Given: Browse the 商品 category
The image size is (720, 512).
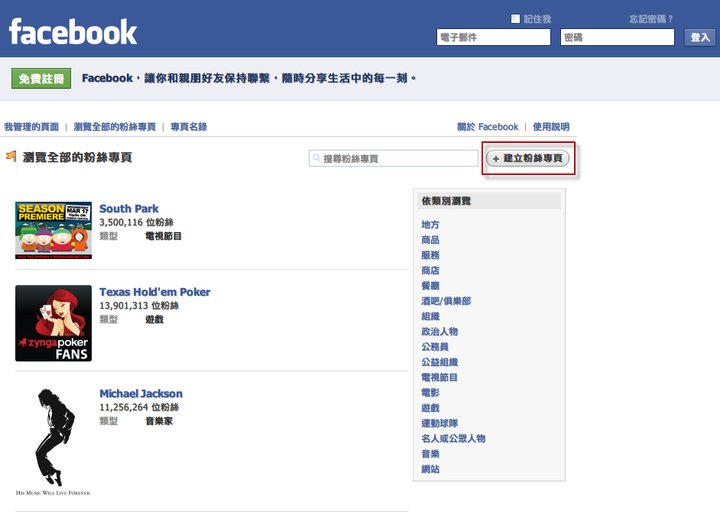Looking at the screenshot, I should [430, 240].
